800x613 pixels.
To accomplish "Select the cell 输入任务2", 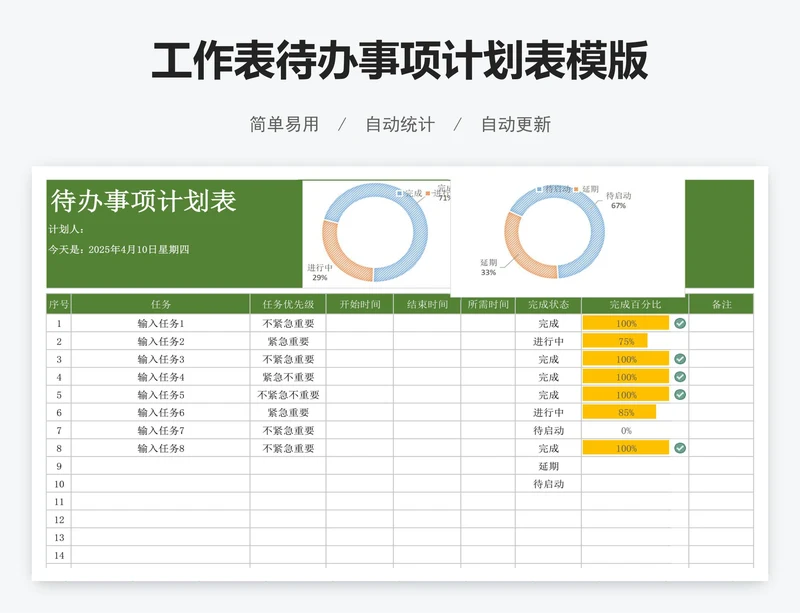I will 161,341.
